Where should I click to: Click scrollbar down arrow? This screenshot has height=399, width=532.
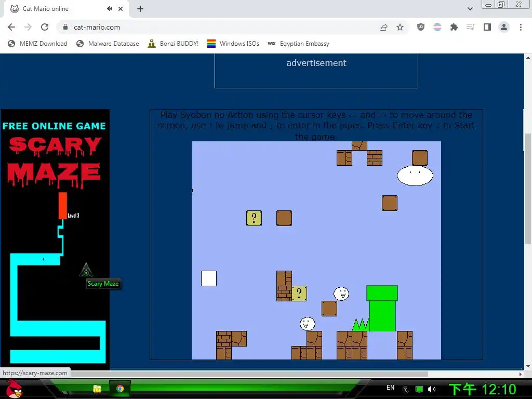528,366
